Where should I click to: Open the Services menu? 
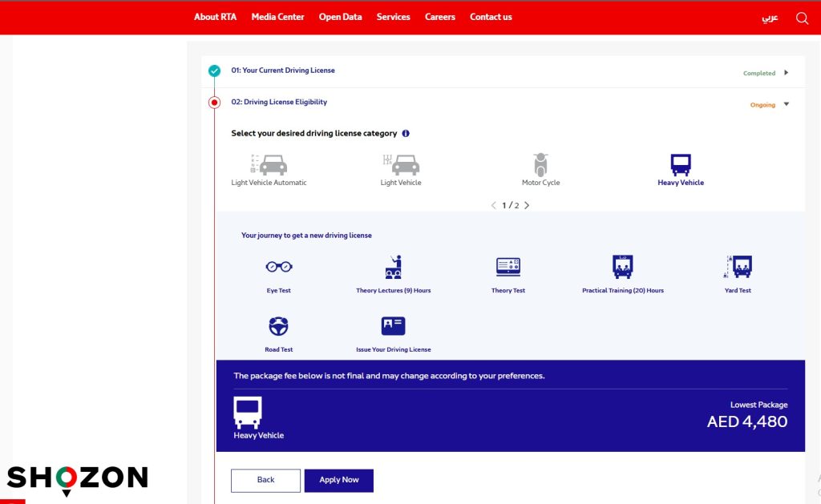click(393, 17)
